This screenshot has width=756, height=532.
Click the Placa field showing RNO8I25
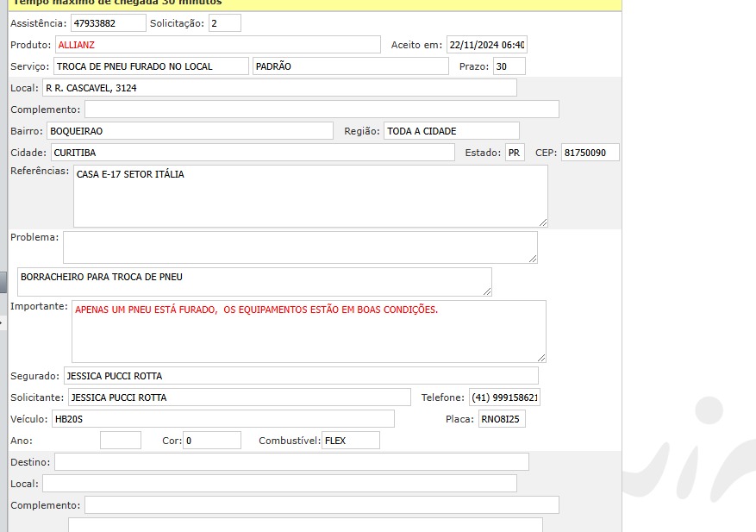[502, 419]
